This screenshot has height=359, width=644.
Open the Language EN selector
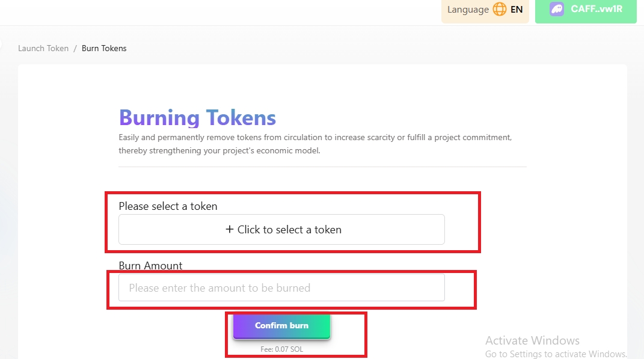(x=485, y=10)
